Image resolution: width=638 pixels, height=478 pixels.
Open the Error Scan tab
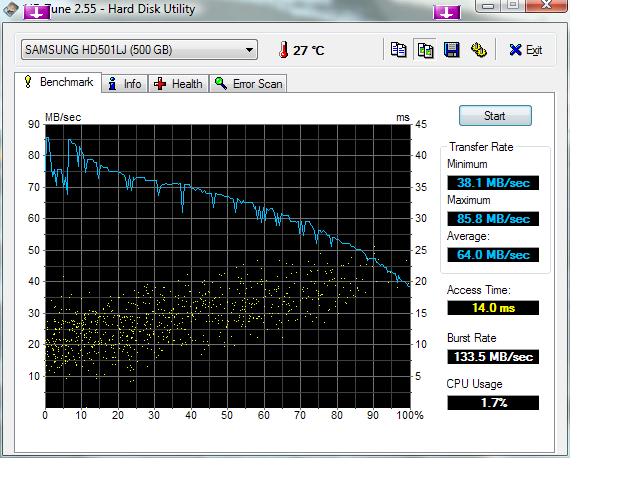coord(248,84)
